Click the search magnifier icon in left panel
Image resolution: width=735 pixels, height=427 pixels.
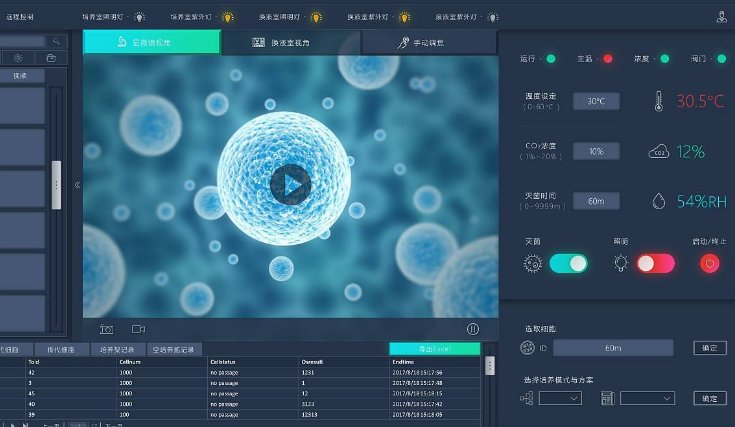[56, 42]
